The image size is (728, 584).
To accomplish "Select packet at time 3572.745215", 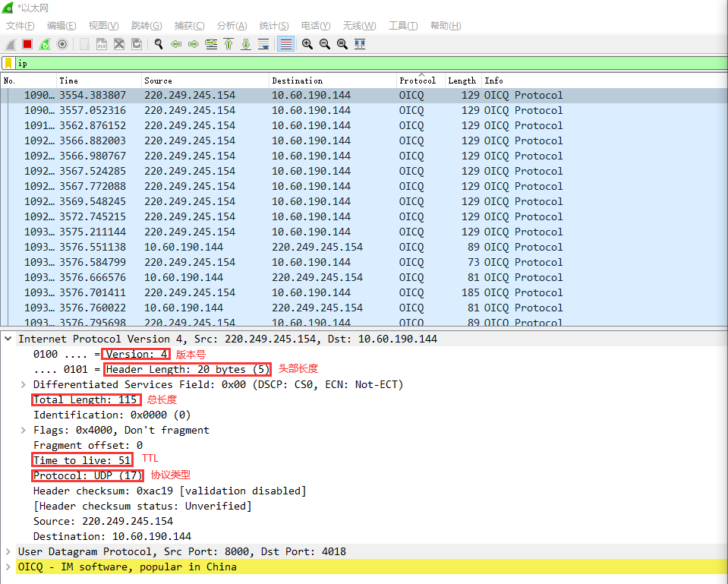I will (364, 216).
